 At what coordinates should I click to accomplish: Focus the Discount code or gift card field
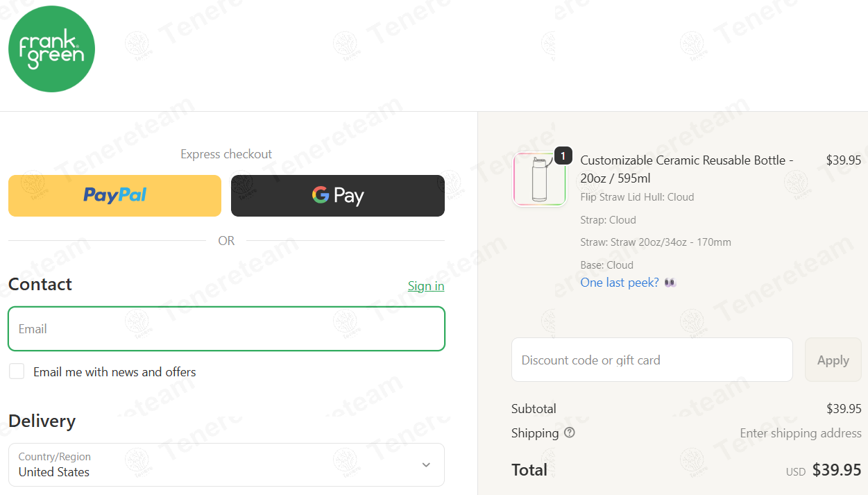tap(652, 360)
